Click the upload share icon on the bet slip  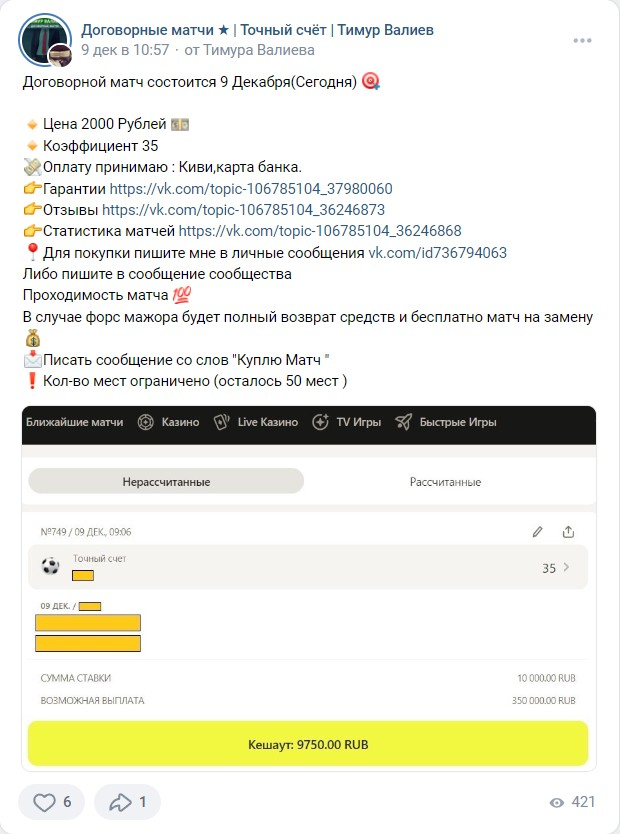point(568,532)
